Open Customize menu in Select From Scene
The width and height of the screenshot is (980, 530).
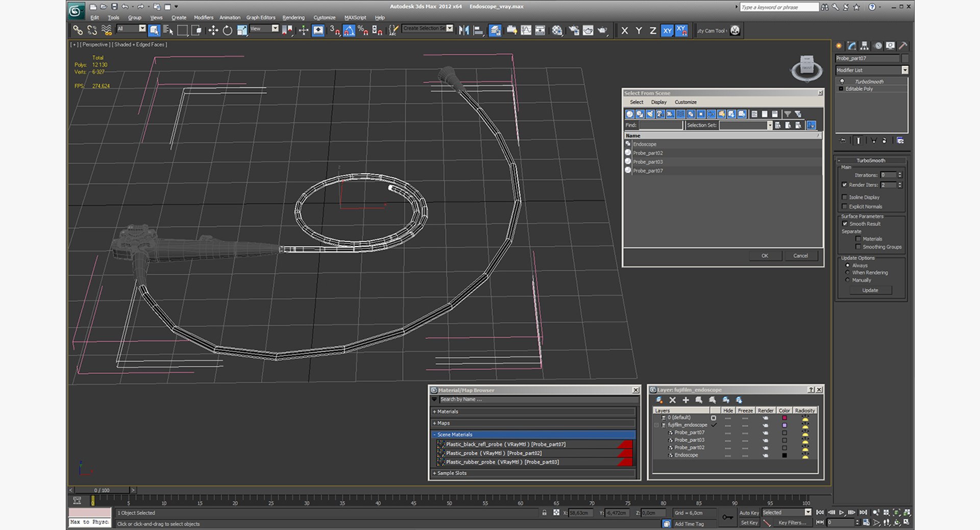click(x=685, y=102)
